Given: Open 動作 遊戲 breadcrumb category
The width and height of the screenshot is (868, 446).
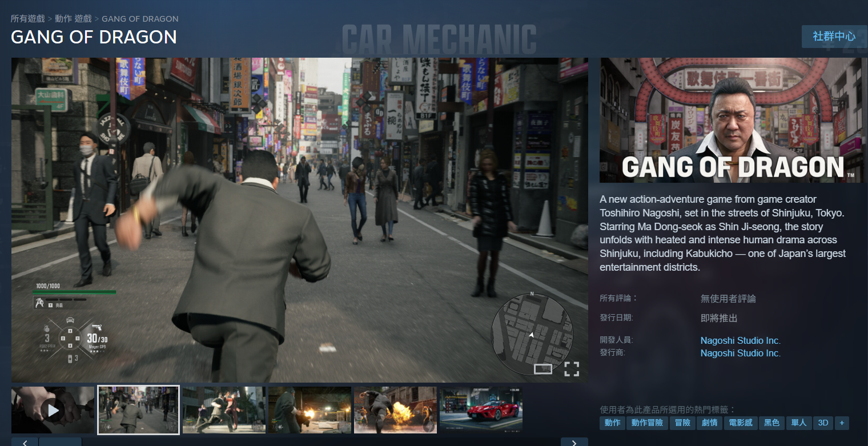Looking at the screenshot, I should click(73, 19).
